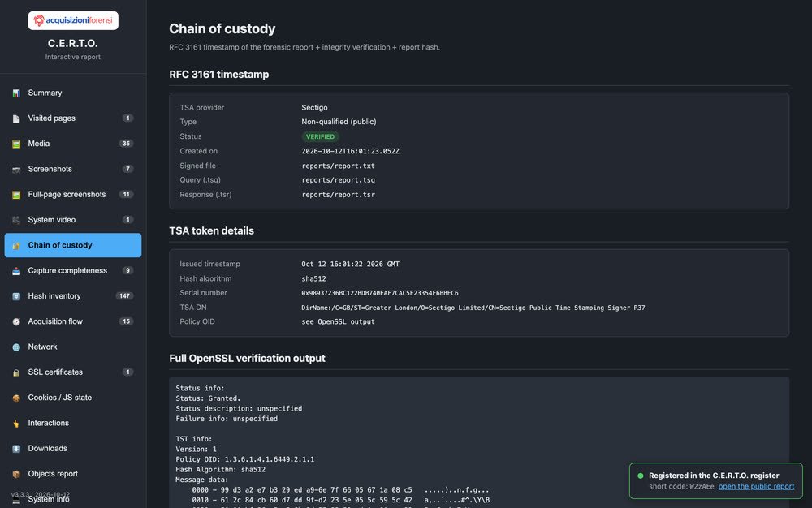Viewport: 812px width, 508px height.
Task: Click the SSL certificates padlock icon
Action: point(16,372)
